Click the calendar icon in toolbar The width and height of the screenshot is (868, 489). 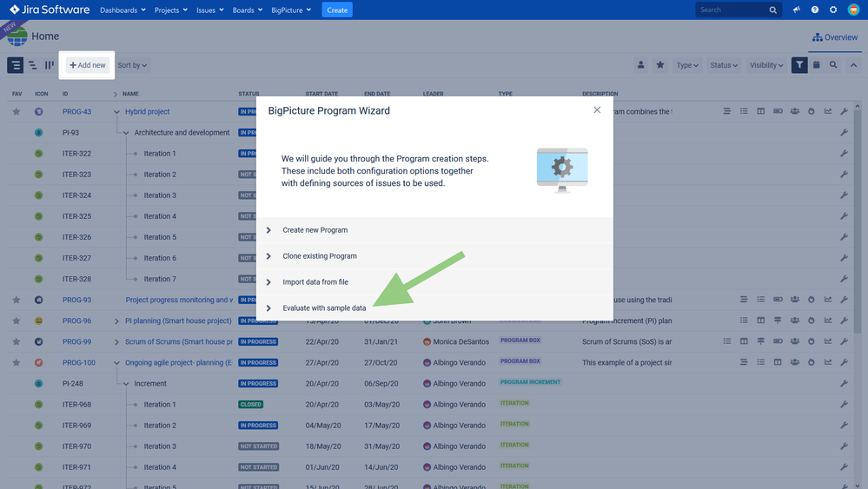(816, 65)
